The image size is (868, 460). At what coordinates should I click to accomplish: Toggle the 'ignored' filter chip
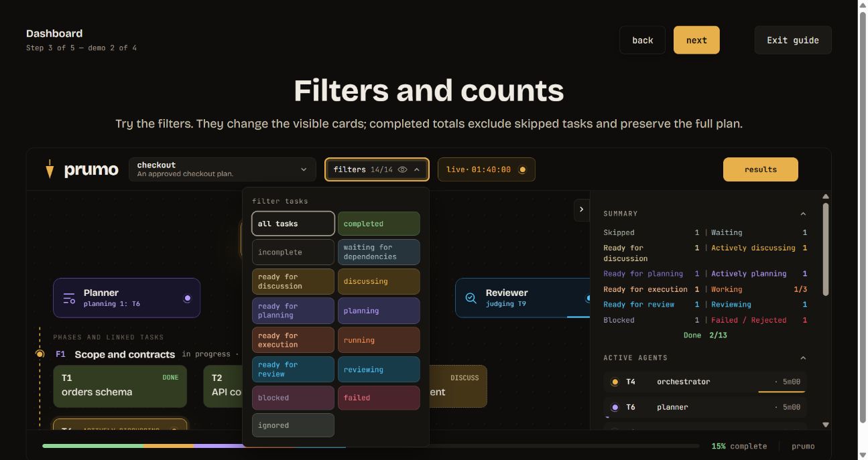(x=293, y=425)
